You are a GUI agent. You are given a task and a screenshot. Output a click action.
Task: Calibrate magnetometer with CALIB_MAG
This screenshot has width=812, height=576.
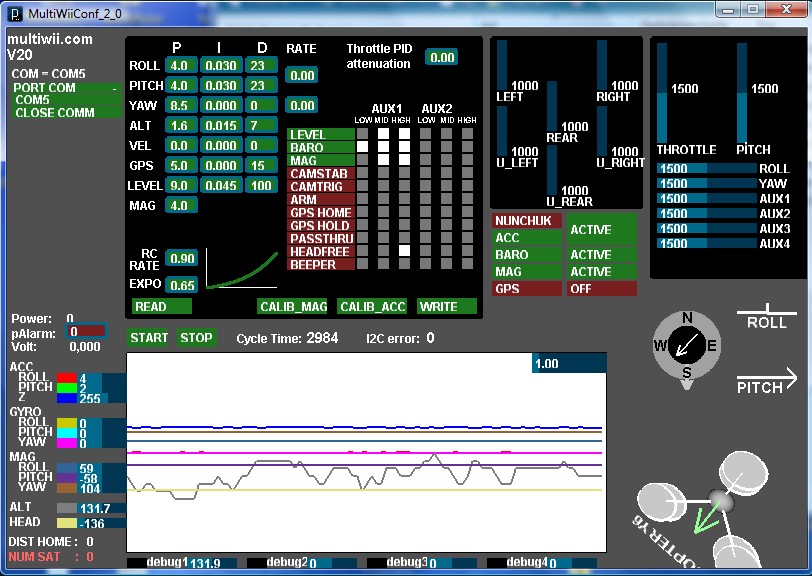tap(293, 307)
